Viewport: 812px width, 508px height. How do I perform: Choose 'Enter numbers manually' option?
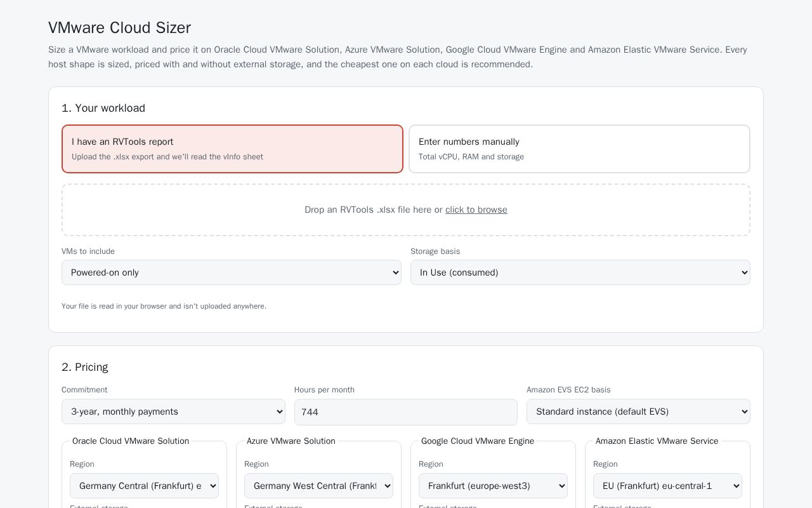coord(579,149)
